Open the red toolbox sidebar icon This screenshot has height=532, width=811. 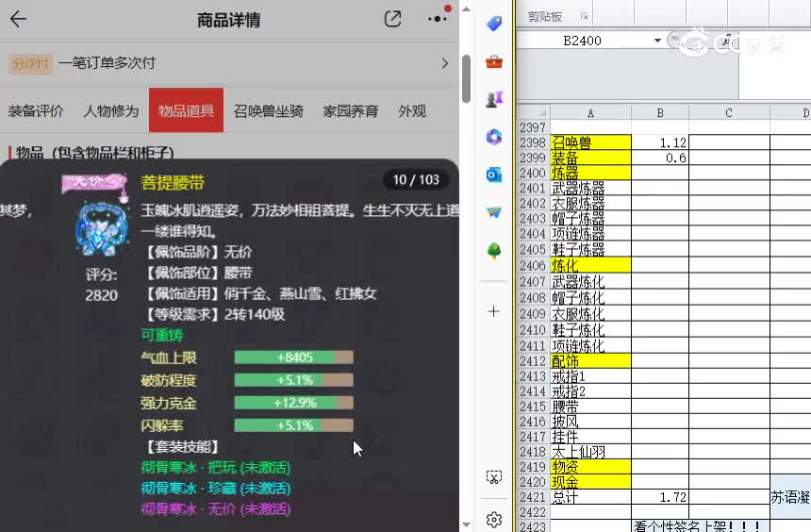click(x=494, y=61)
